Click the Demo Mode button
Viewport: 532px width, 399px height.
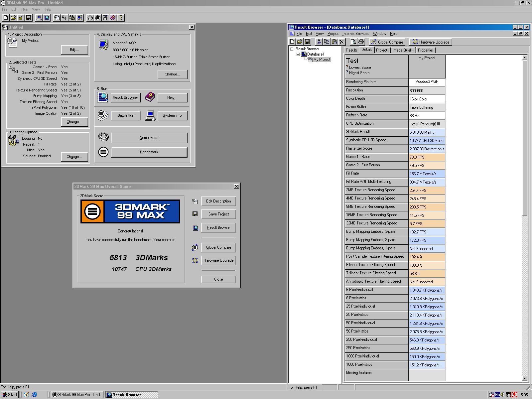[149, 138]
